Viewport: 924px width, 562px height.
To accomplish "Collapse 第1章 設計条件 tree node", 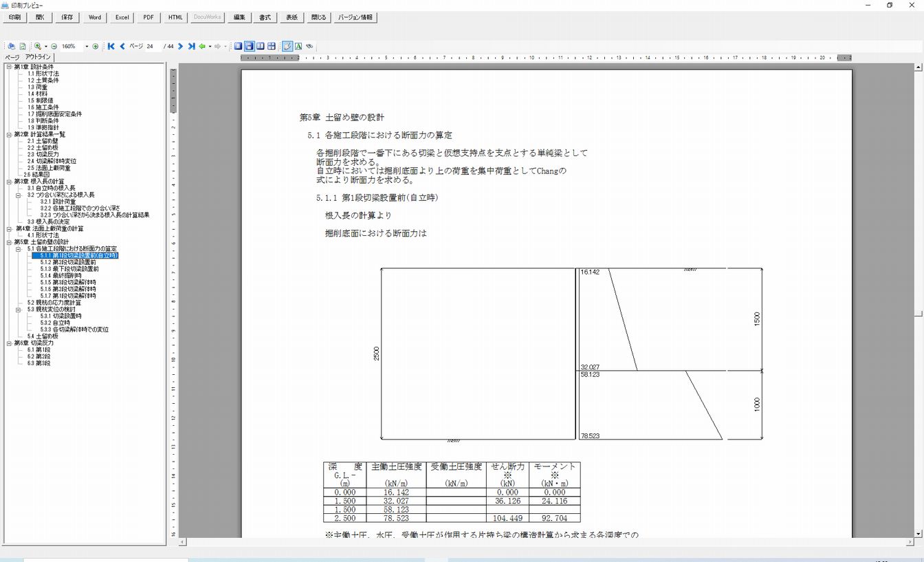I will click(x=9, y=67).
